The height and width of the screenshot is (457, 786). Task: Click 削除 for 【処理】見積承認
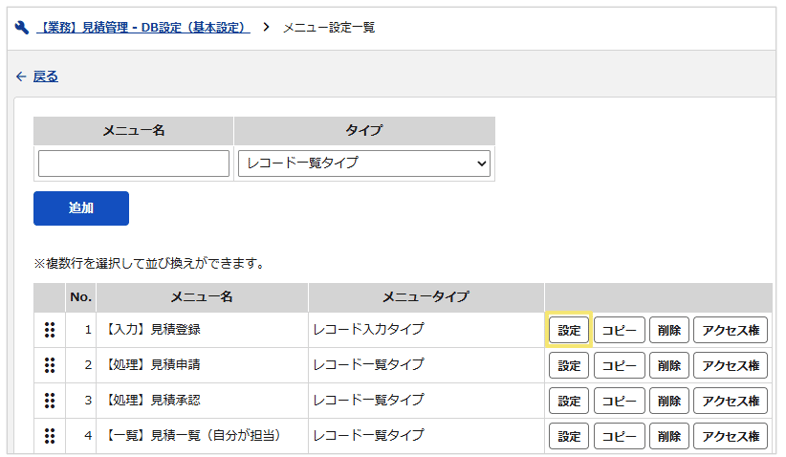click(669, 401)
